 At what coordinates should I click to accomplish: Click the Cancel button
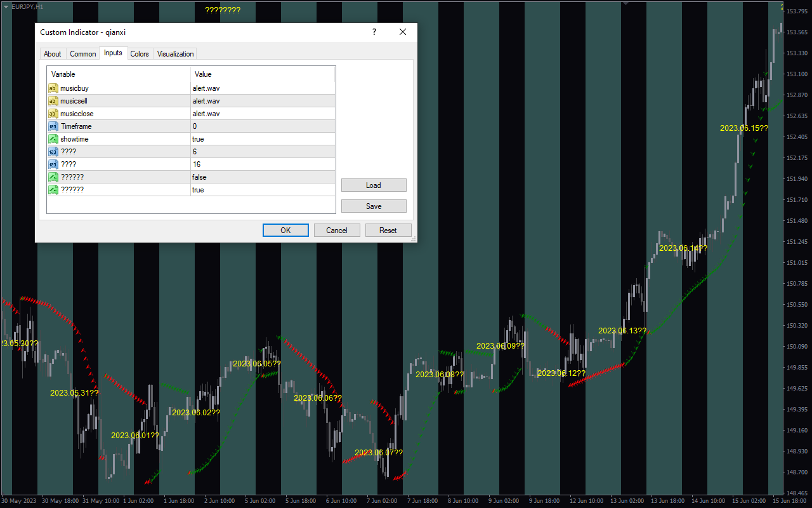click(337, 231)
